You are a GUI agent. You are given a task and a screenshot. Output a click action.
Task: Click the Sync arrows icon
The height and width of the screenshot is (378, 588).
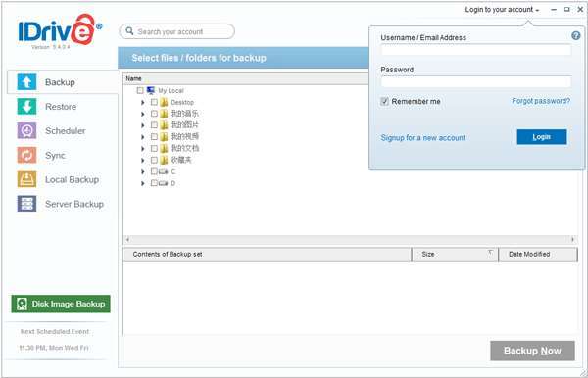pos(26,155)
